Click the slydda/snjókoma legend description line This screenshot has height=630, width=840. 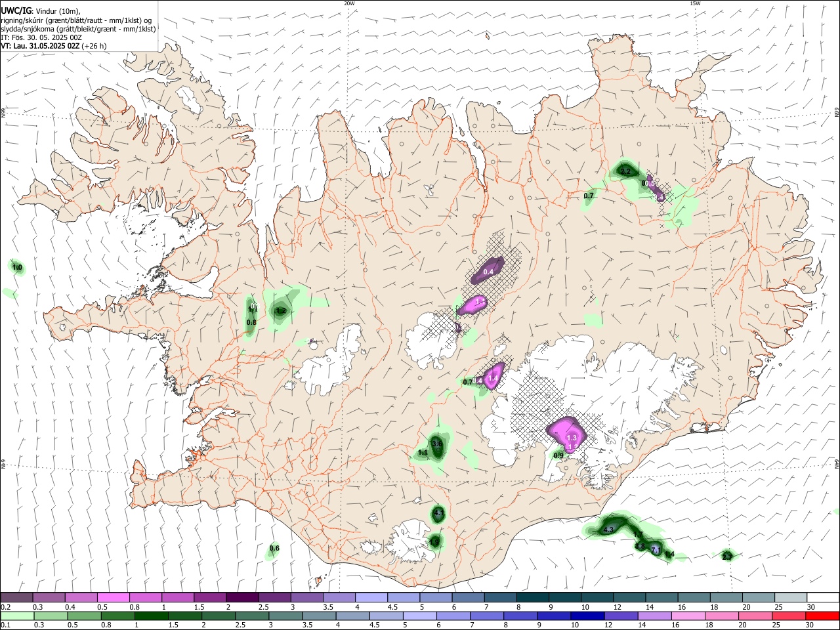(x=78, y=29)
